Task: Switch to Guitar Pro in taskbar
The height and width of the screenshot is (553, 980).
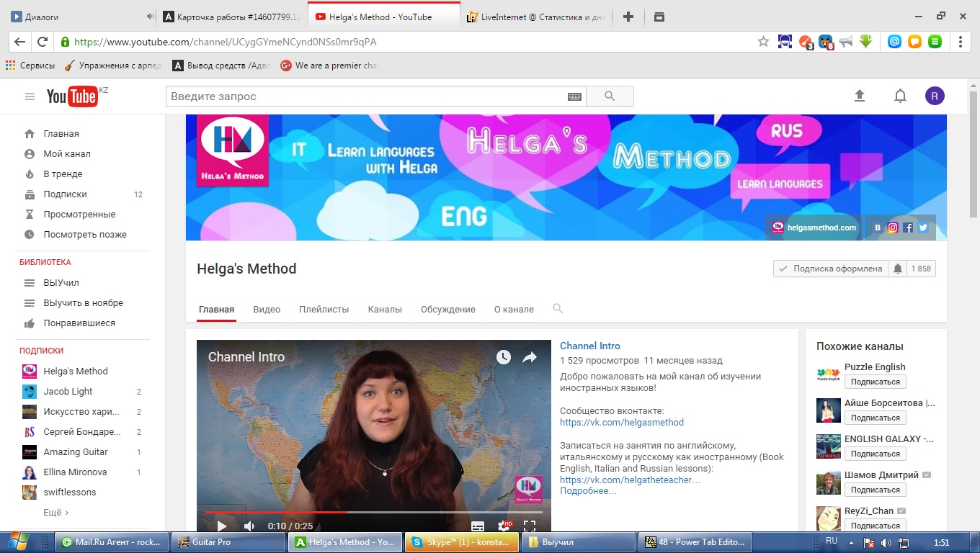Action: click(x=230, y=542)
